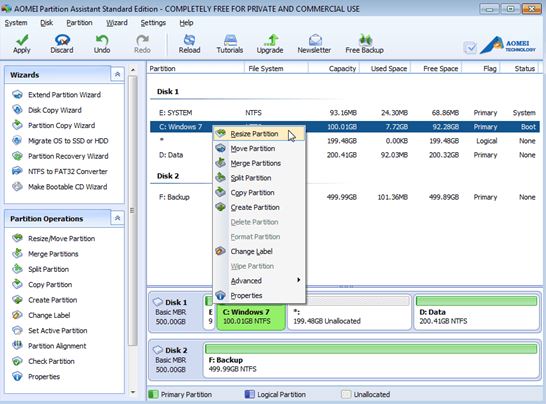Collapse the Partition Operations panel
Image resolution: width=546 pixels, height=404 pixels.
[117, 218]
